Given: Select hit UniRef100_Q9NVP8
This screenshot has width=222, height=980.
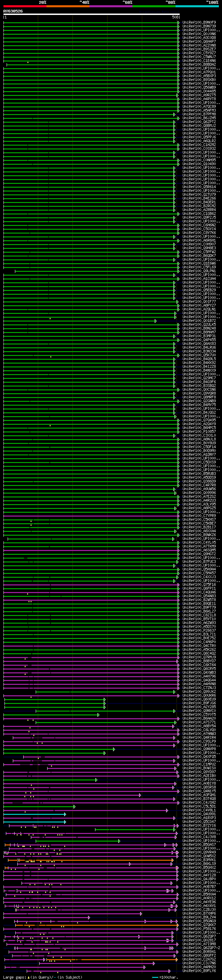Looking at the screenshot, I should click(x=199, y=749).
